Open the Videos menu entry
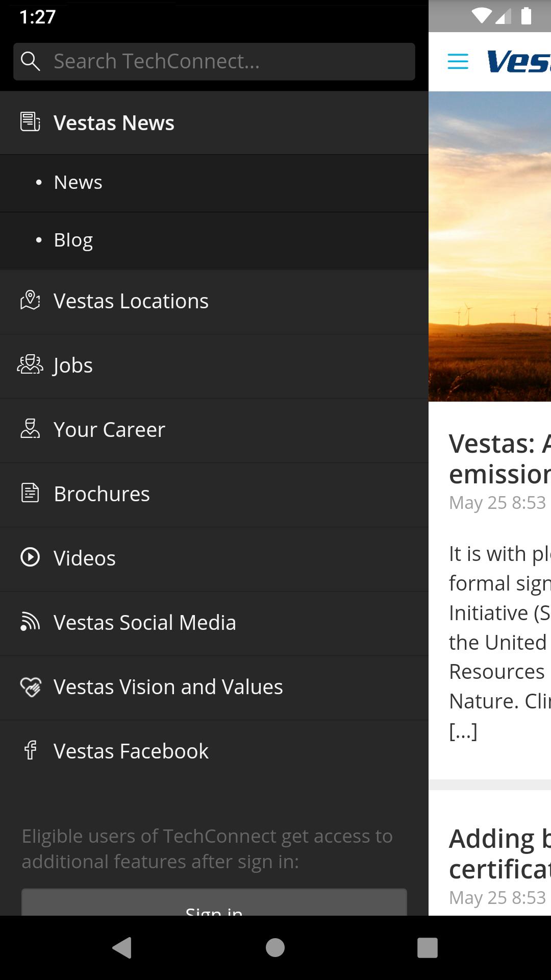Screen dimensions: 551x980 pyautogui.click(x=214, y=559)
